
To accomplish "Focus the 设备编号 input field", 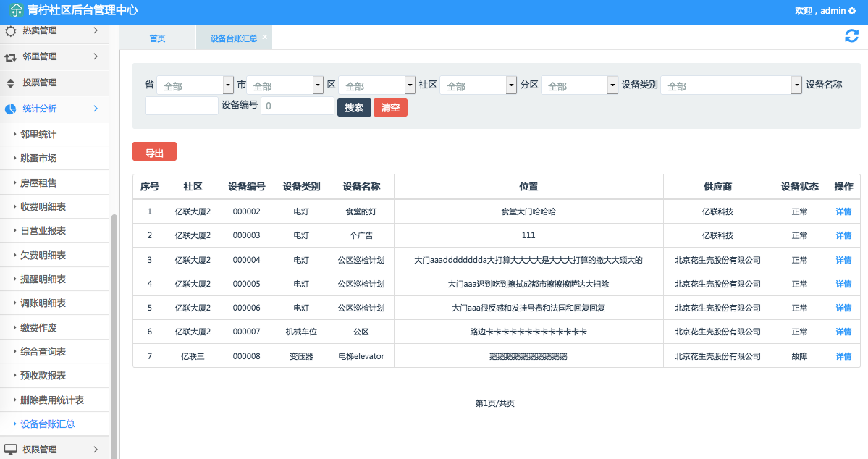I will [298, 106].
